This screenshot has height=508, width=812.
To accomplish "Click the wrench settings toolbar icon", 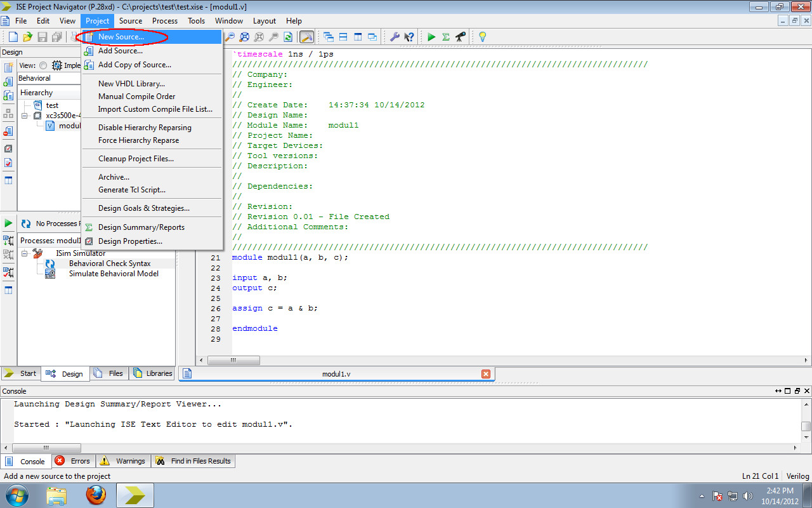I will [396, 37].
